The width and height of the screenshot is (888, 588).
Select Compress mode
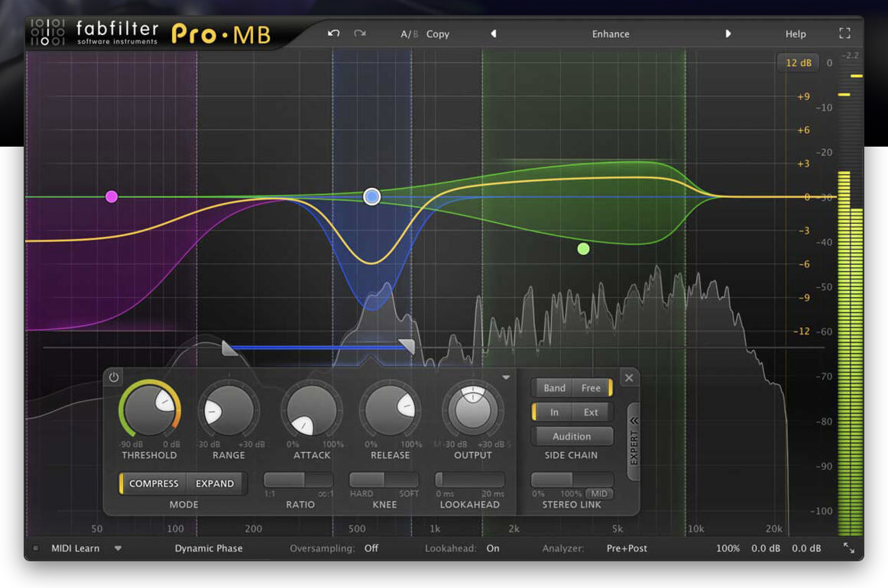click(x=154, y=483)
